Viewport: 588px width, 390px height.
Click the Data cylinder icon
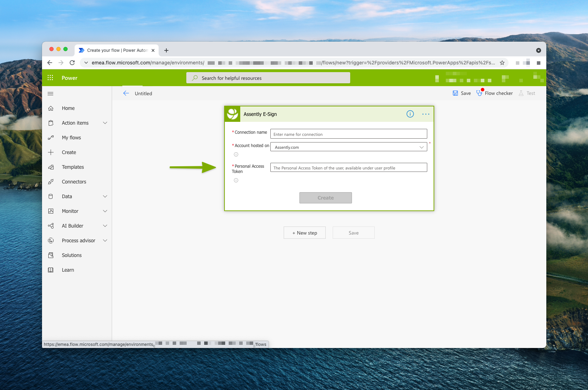click(x=51, y=196)
